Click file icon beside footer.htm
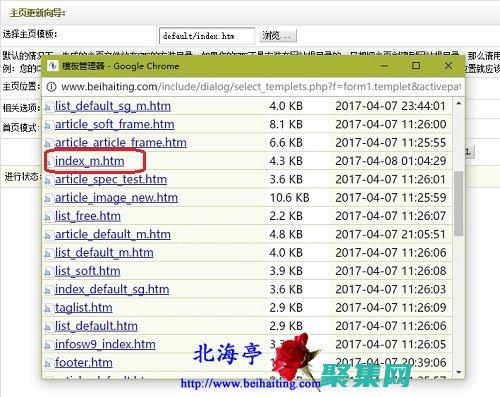 (49, 363)
